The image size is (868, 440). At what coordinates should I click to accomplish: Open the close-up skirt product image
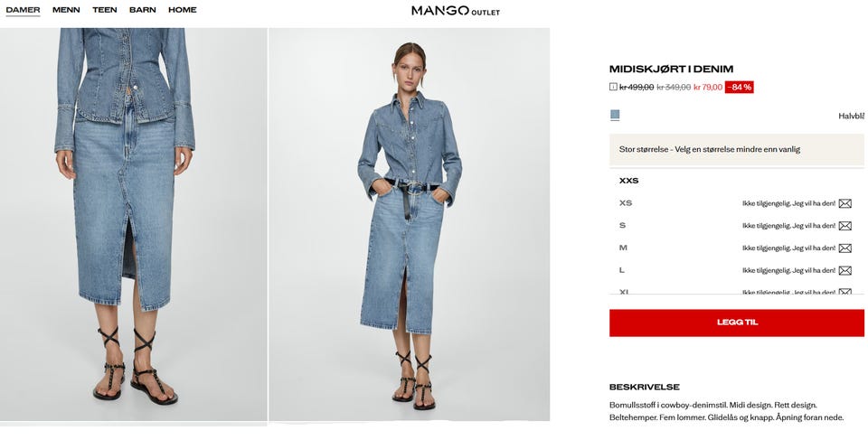tap(134, 224)
